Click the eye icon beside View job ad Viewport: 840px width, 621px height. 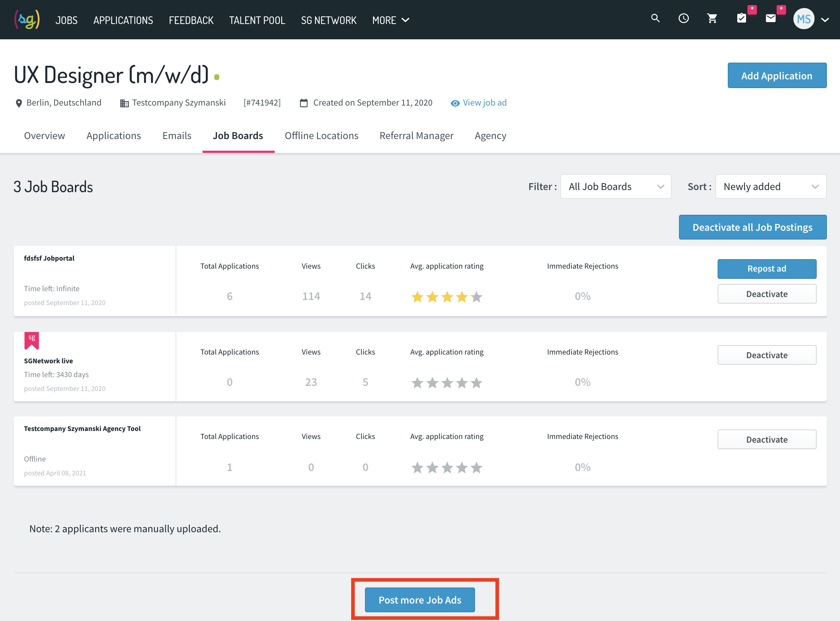[x=455, y=103]
